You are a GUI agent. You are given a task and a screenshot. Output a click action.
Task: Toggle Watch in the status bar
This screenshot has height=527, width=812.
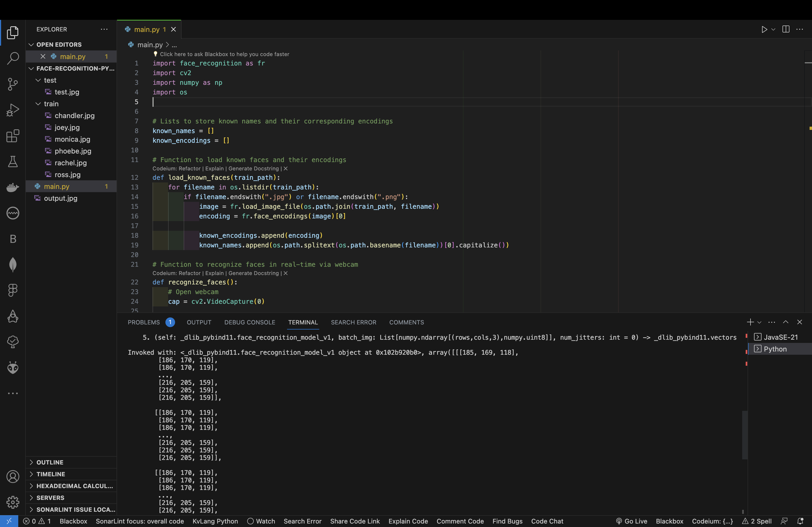(261, 521)
